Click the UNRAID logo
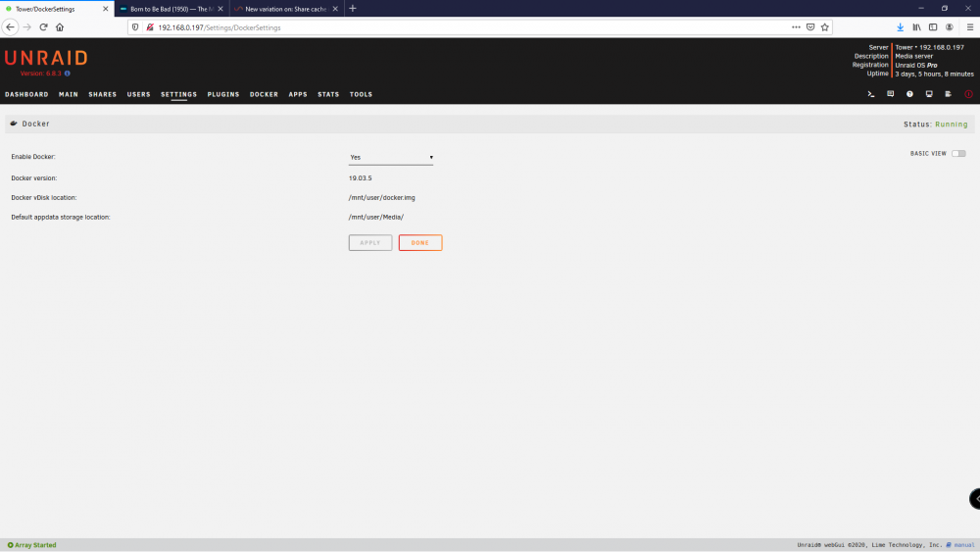980x552 pixels. click(x=46, y=58)
